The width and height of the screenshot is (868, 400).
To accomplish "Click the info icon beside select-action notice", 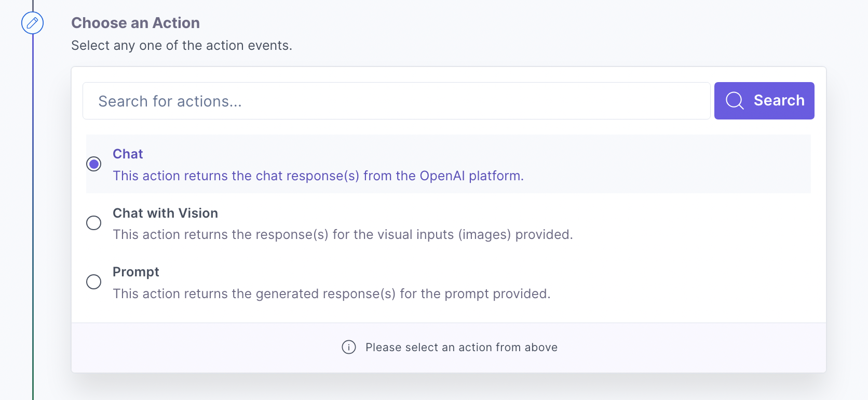I will coord(349,347).
